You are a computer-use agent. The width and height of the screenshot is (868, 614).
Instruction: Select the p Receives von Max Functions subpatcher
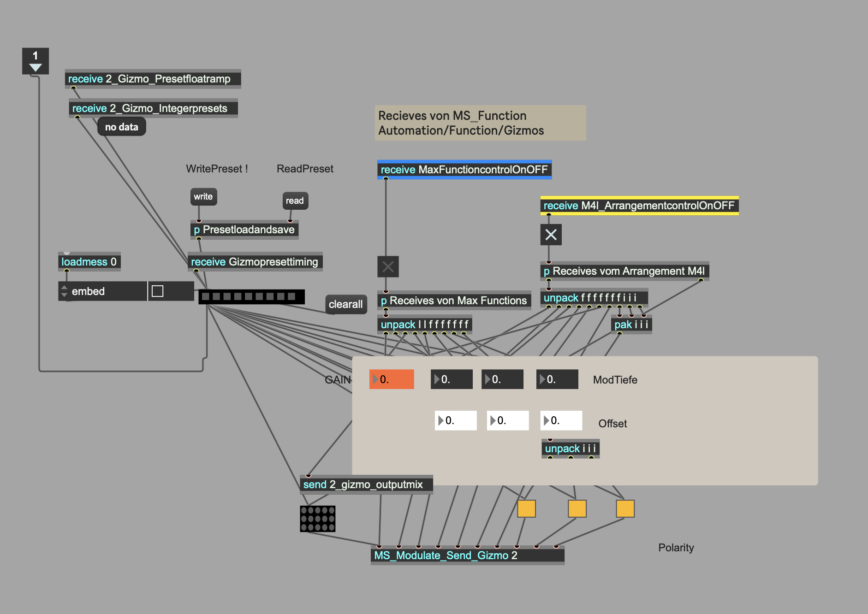[454, 301]
